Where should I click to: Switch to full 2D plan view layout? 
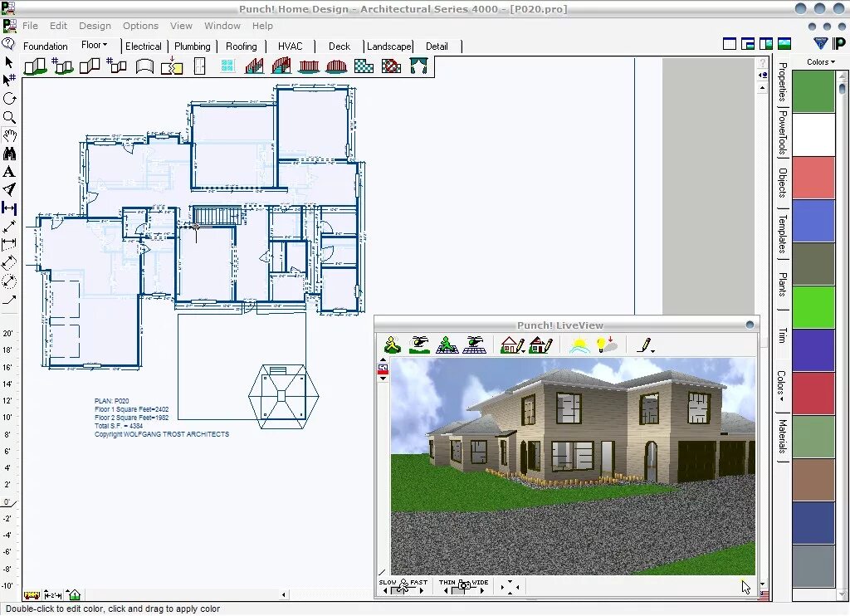[730, 44]
